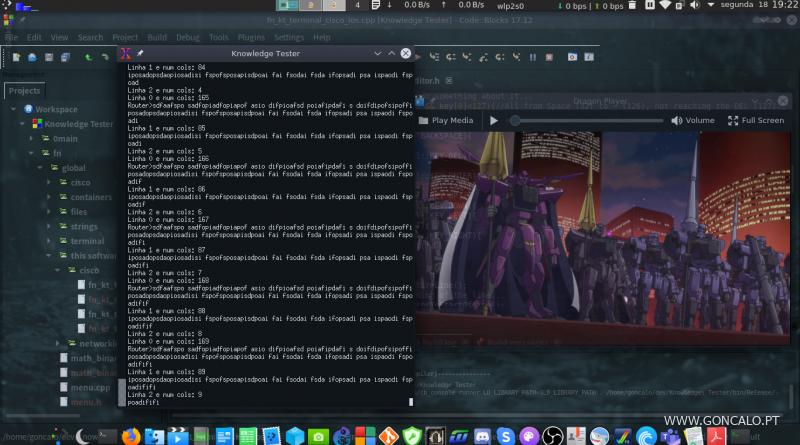
Task: Select the Projects tab in Management panel
Action: coord(24,91)
